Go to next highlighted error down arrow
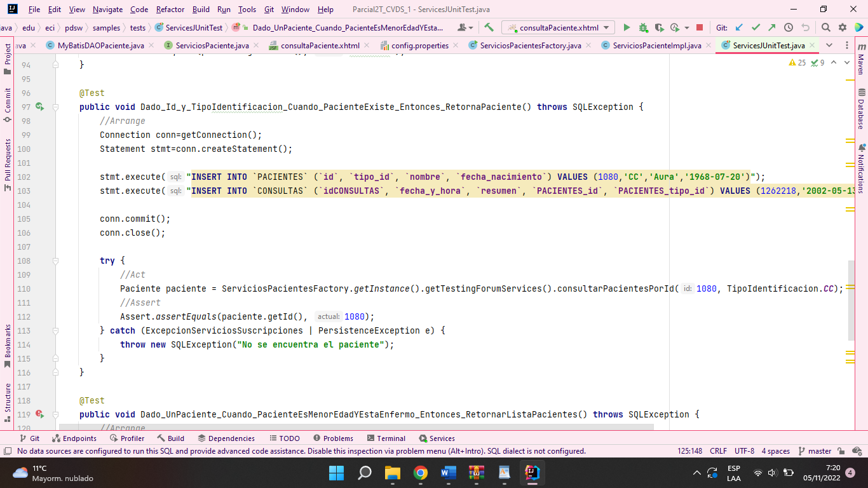The image size is (868, 488). coord(848,63)
